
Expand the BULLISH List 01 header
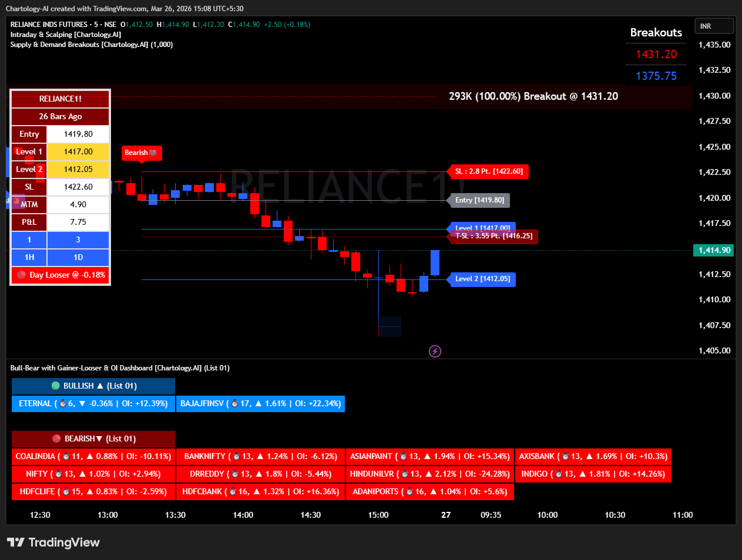click(93, 386)
